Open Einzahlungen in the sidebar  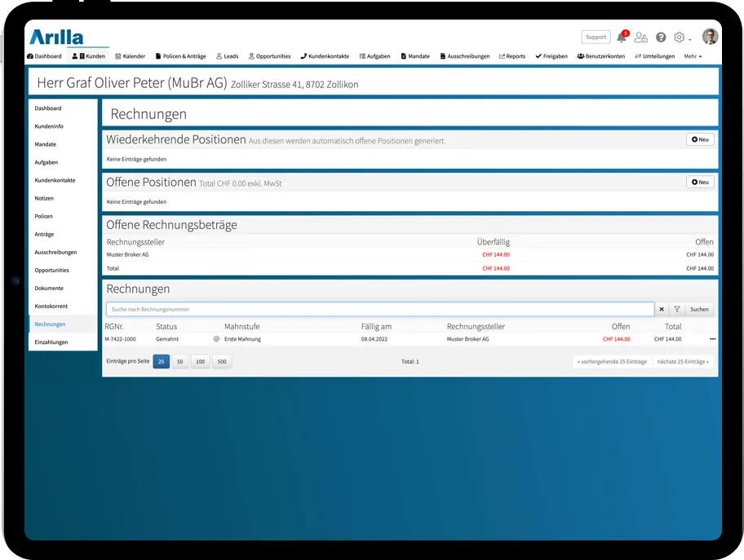51,342
